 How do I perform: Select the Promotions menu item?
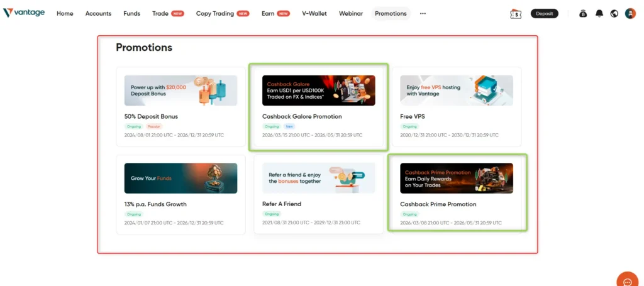[x=391, y=14]
